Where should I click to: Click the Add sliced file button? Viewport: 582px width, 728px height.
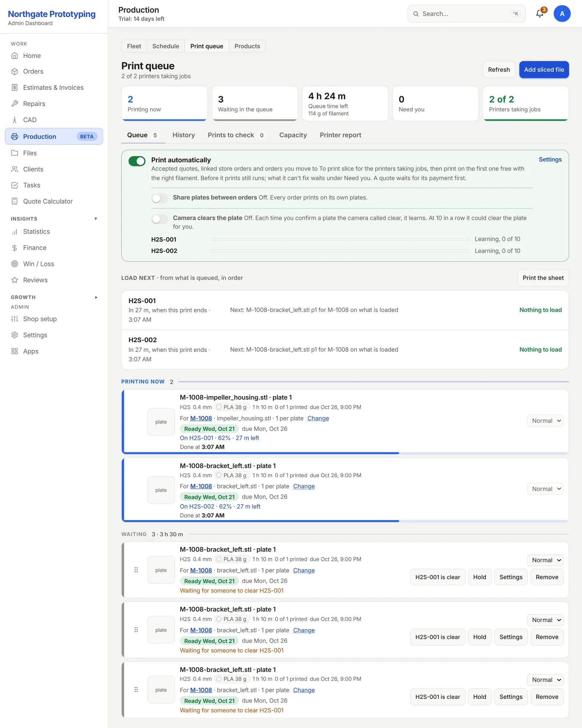coord(544,70)
